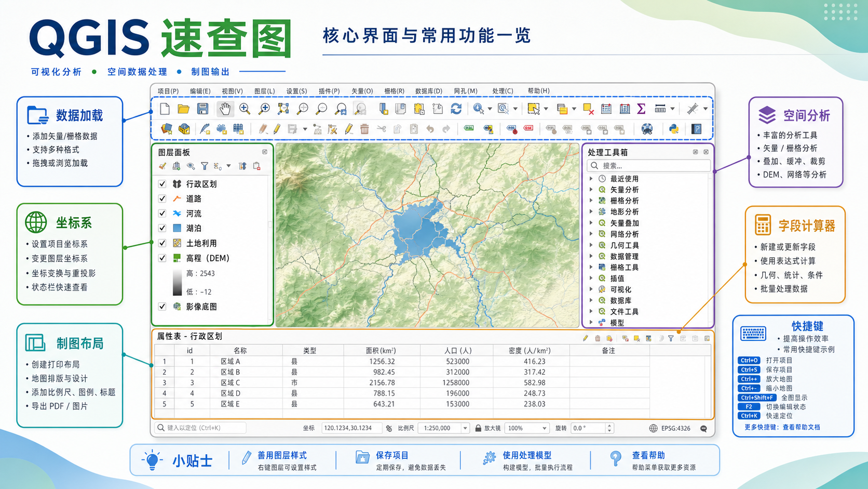This screenshot has height=489, width=868.
Task: Expand the 模型 toolbox group
Action: tap(591, 323)
